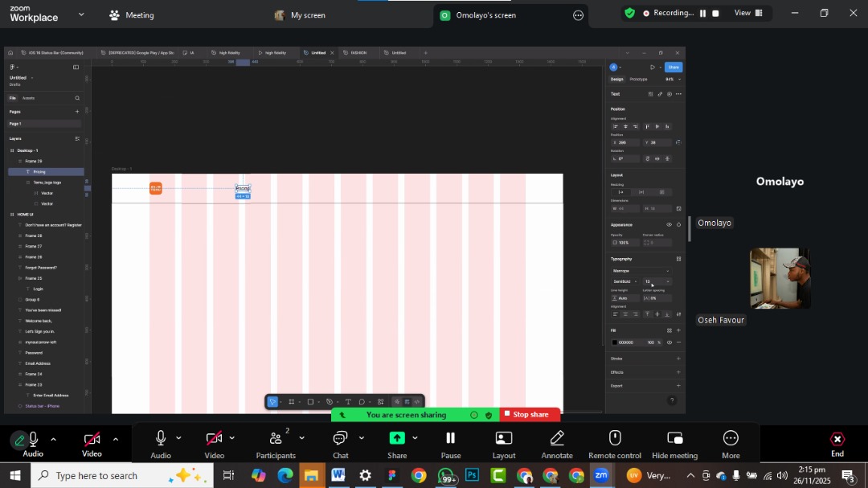Remove fill with minus icon

pos(678,342)
